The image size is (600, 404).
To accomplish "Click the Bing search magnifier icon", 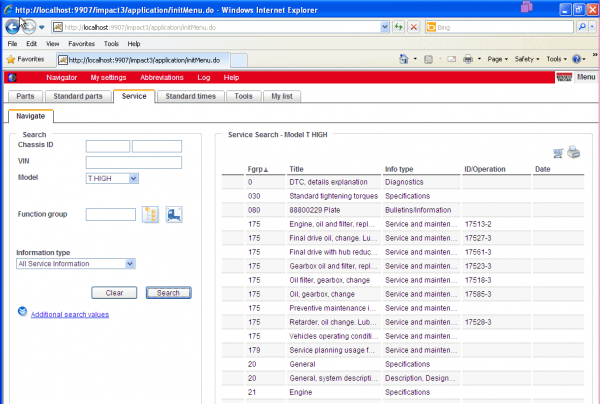I will tap(582, 27).
